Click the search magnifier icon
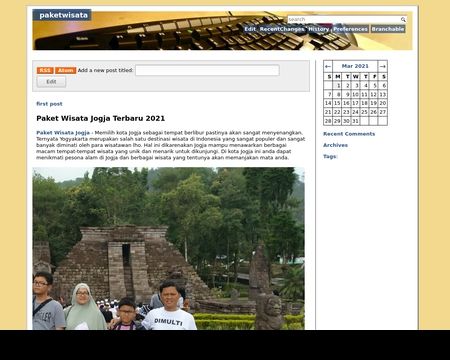 click(403, 20)
